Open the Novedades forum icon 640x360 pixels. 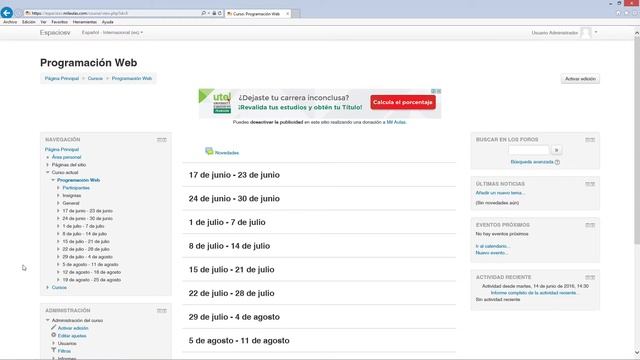pyautogui.click(x=209, y=151)
